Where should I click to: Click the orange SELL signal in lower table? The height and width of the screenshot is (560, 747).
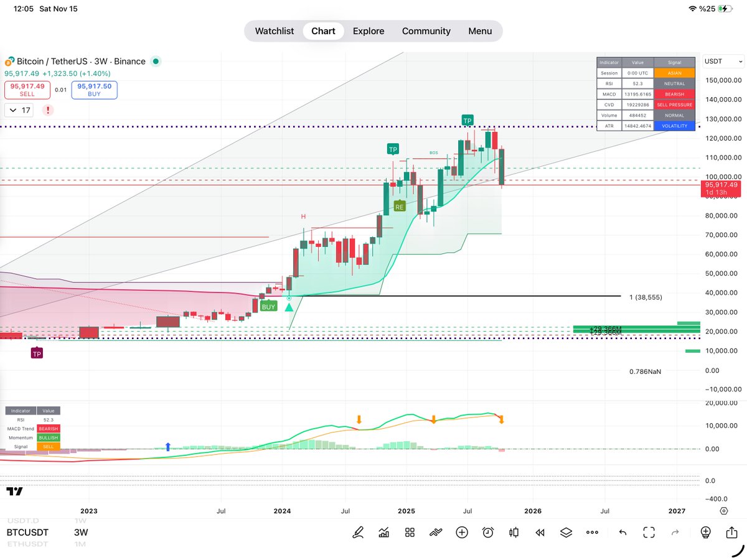(49, 447)
